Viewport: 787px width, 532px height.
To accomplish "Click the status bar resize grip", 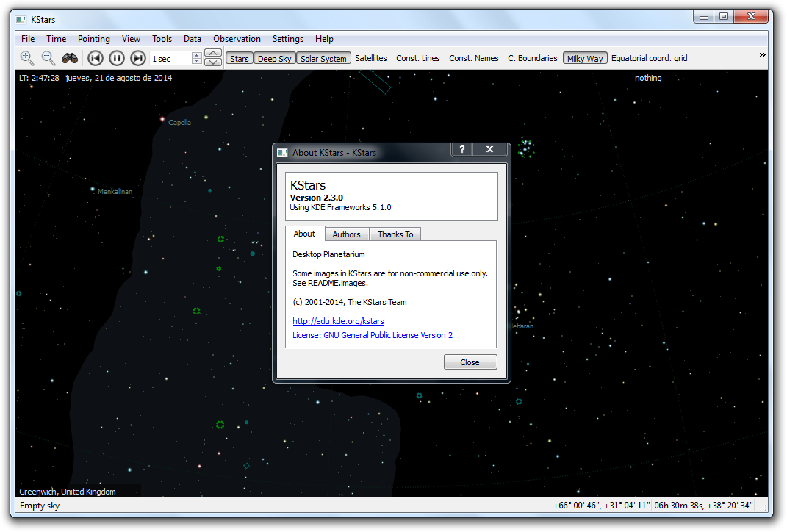I will pyautogui.click(x=763, y=506).
